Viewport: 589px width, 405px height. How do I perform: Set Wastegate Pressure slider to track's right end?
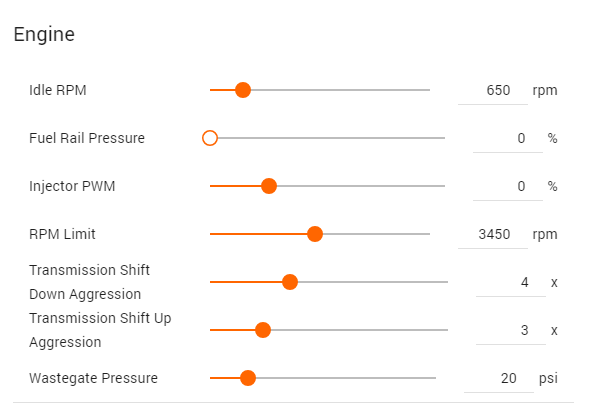(x=435, y=378)
